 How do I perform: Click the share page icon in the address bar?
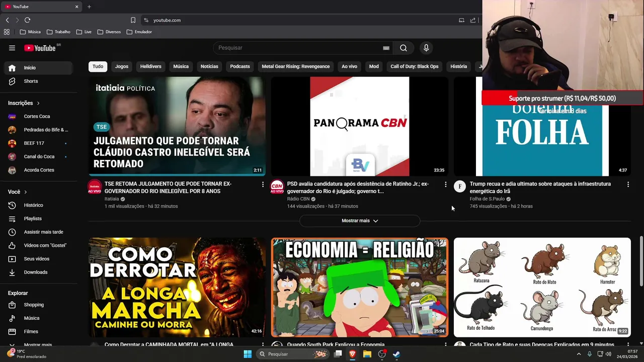click(473, 20)
